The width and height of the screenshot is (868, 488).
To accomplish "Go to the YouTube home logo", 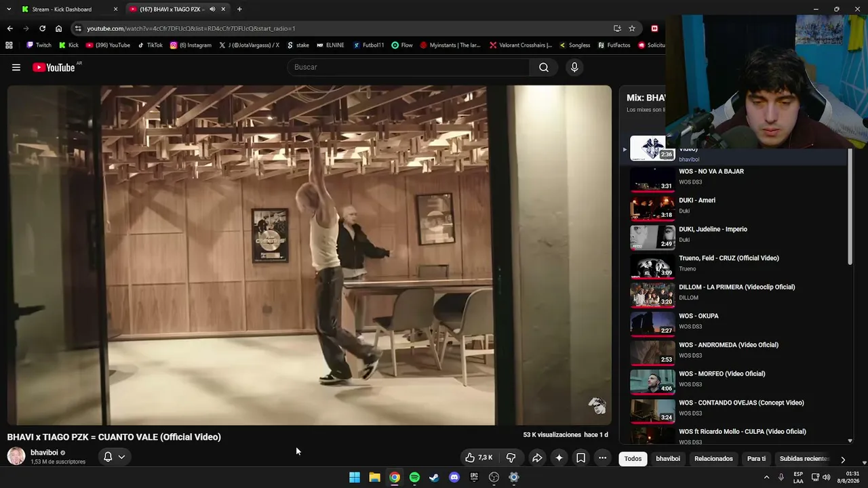I will pos(54,67).
